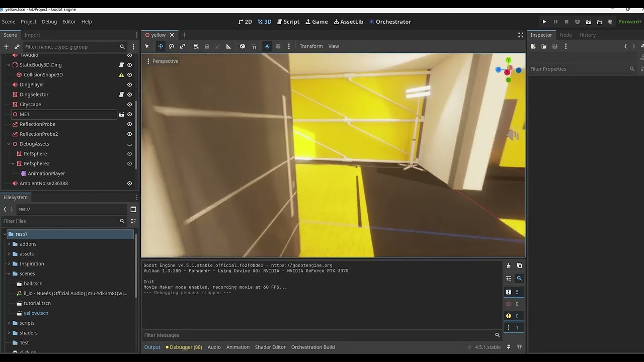Hide the DingPlayer node
Image resolution: width=644 pixels, height=362 pixels.
point(129,85)
